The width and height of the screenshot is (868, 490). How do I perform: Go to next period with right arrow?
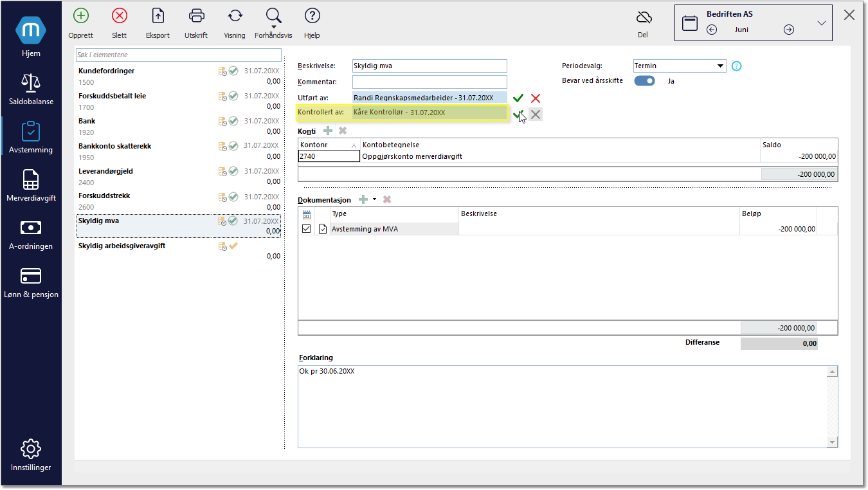789,30
